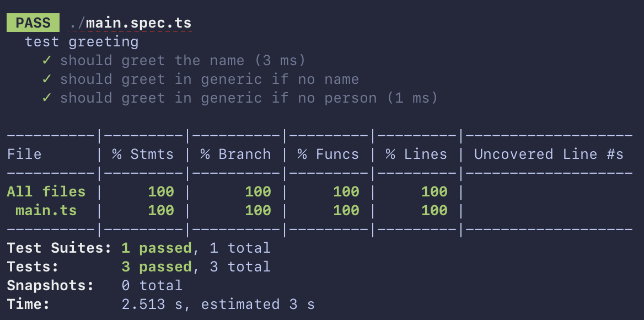Click the % Funcs column header
The image size is (644, 320).
(328, 154)
